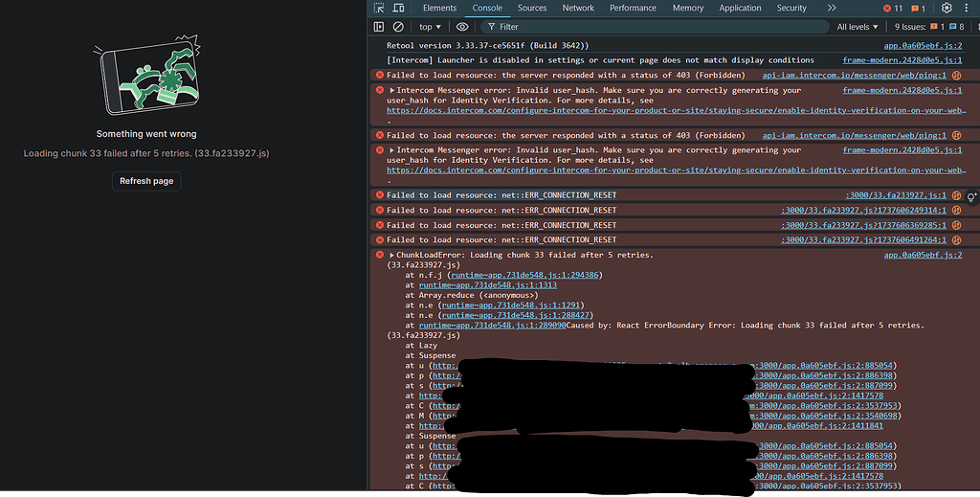Screen dimensions: 980x497
Task: Open the frame-modern.2428d0e5.js:1 link on the Launcher disabled row
Action: [x=902, y=60]
